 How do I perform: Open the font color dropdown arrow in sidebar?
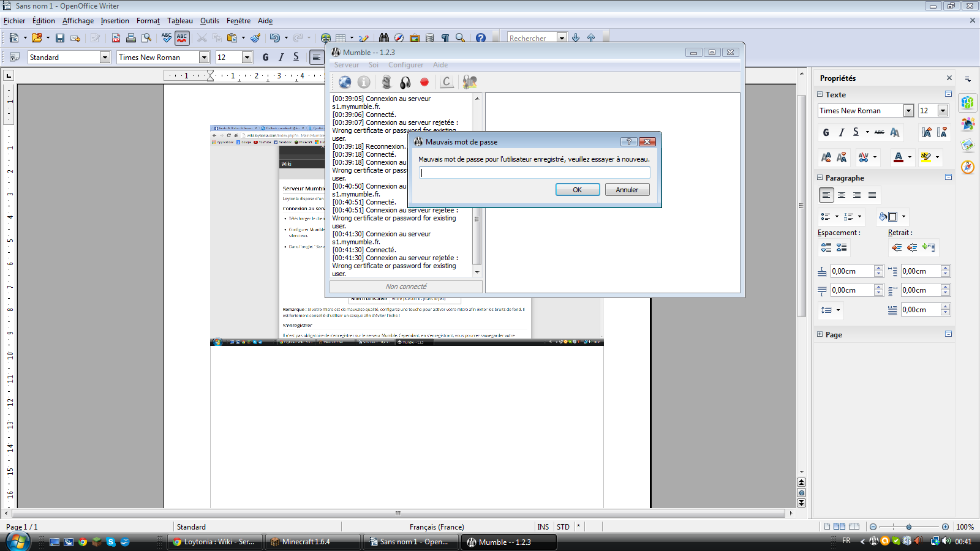click(910, 157)
